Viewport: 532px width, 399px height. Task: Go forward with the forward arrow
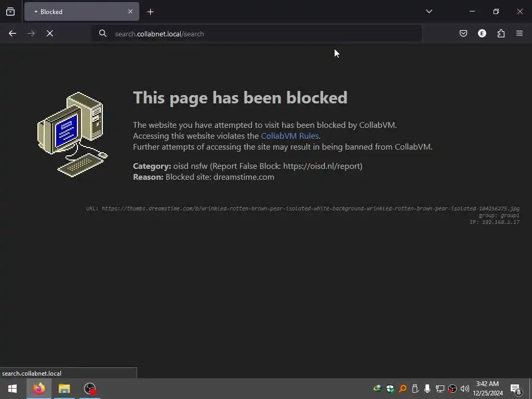(x=31, y=33)
